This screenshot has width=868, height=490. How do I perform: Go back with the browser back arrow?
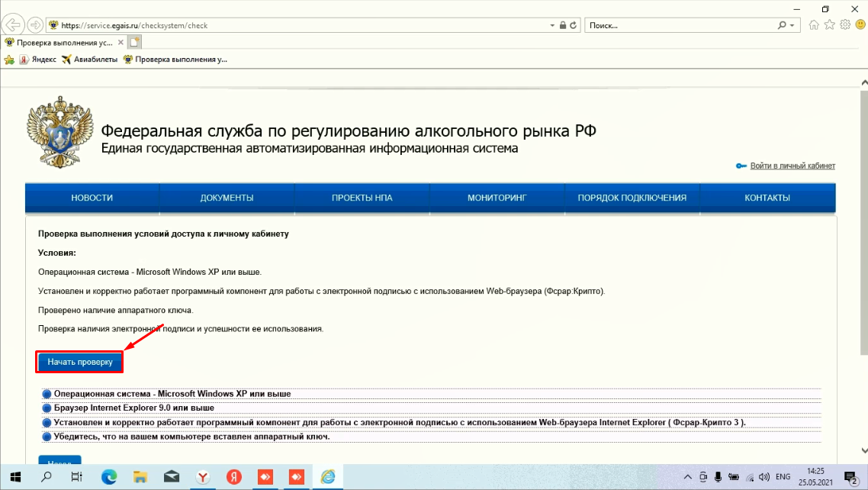click(13, 25)
